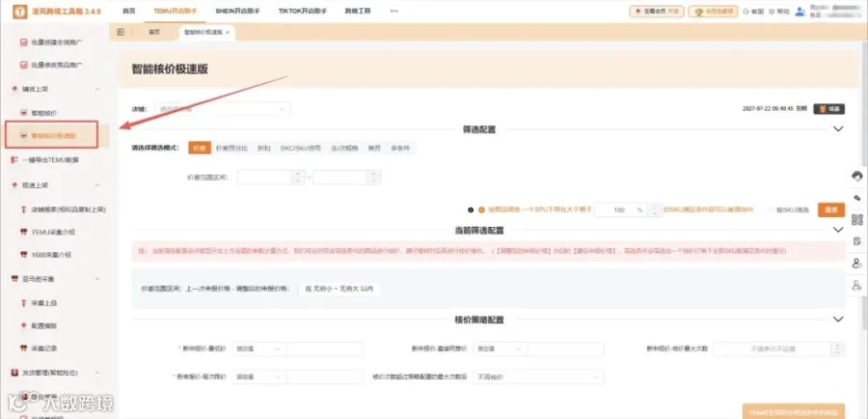This screenshot has height=419, width=868.
Task: Select the 价差百分比 filter mode
Action: pyautogui.click(x=231, y=148)
